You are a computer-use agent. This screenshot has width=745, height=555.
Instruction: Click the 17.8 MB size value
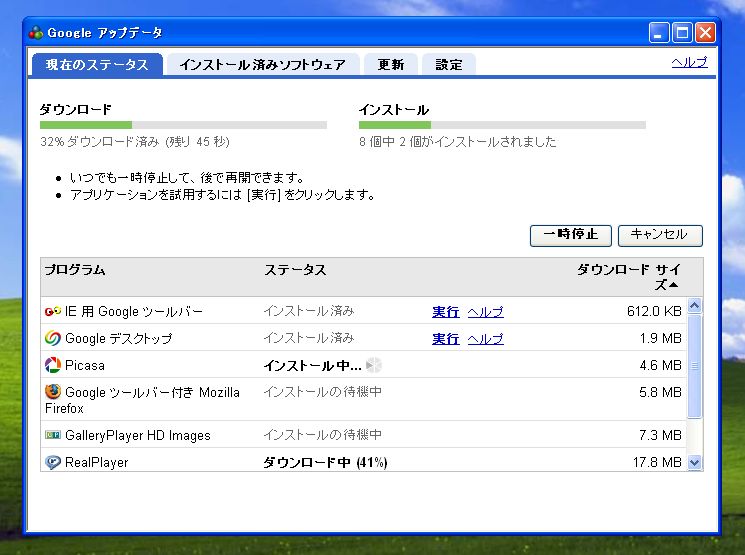pyautogui.click(x=657, y=462)
